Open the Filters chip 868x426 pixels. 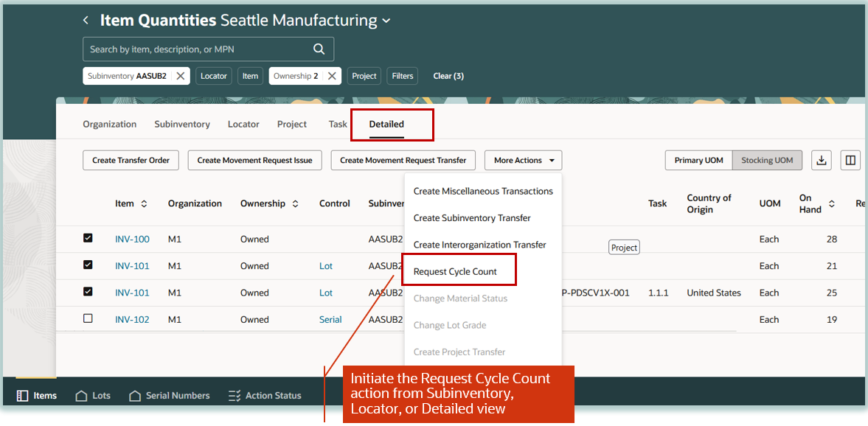pyautogui.click(x=403, y=77)
